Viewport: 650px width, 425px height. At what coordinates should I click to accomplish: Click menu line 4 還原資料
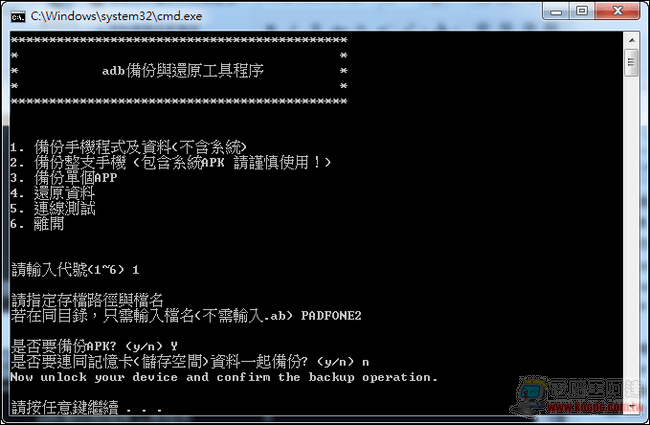pos(53,193)
